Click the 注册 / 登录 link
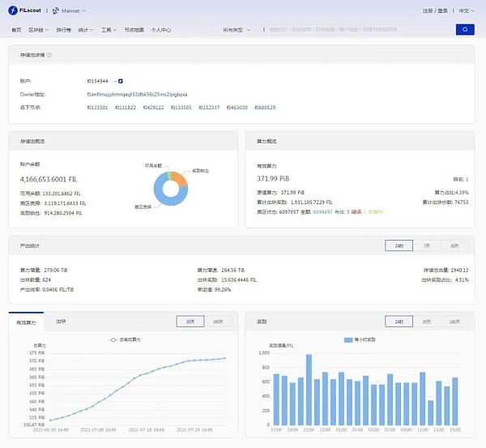Screen dimensions: 486x448 point(435,11)
